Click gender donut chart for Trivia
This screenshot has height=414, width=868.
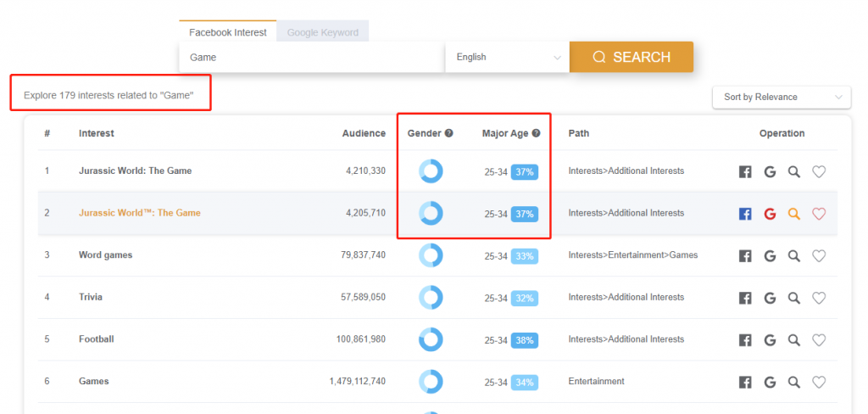click(x=430, y=298)
